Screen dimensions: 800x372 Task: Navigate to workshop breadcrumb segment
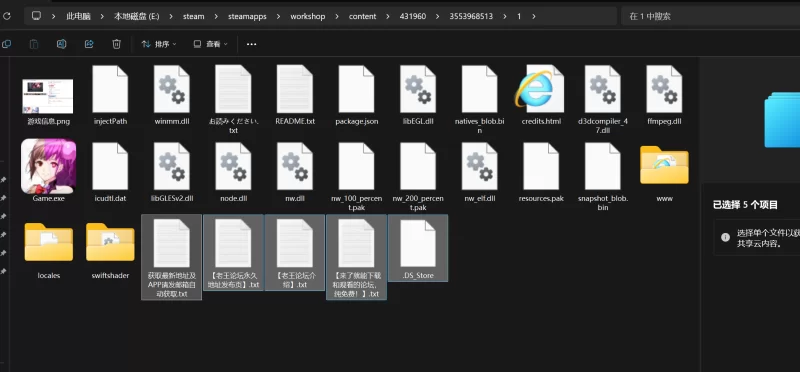[x=308, y=16]
